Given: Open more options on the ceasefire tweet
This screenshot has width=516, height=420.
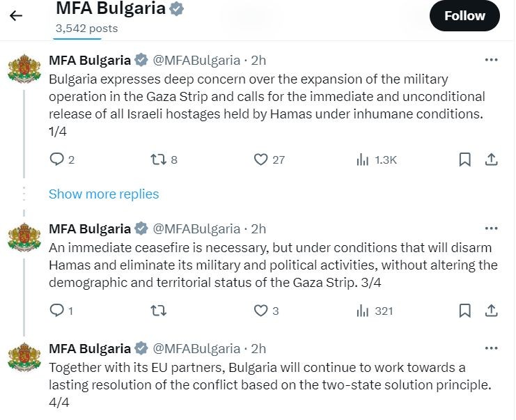Looking at the screenshot, I should tap(491, 228).
